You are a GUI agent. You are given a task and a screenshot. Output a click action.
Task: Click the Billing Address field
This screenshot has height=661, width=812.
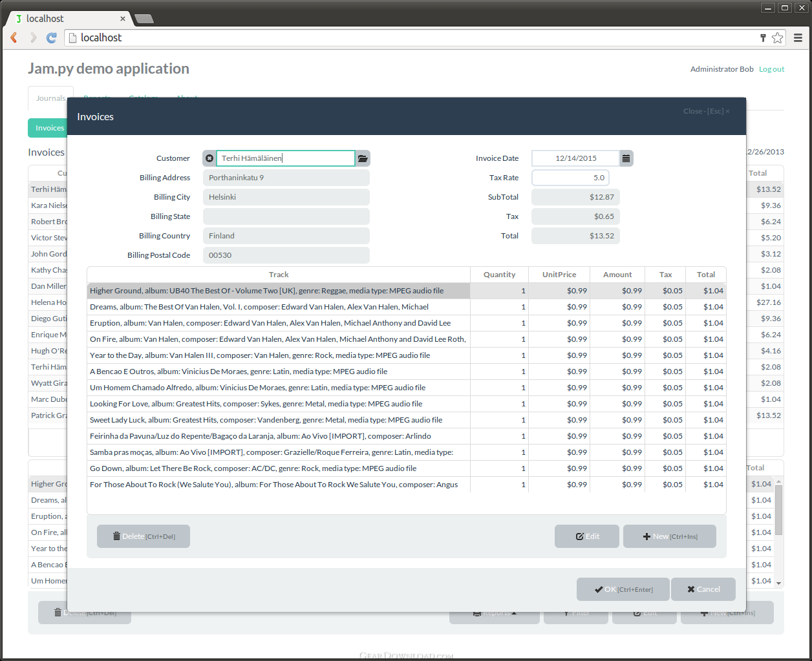pyautogui.click(x=286, y=178)
